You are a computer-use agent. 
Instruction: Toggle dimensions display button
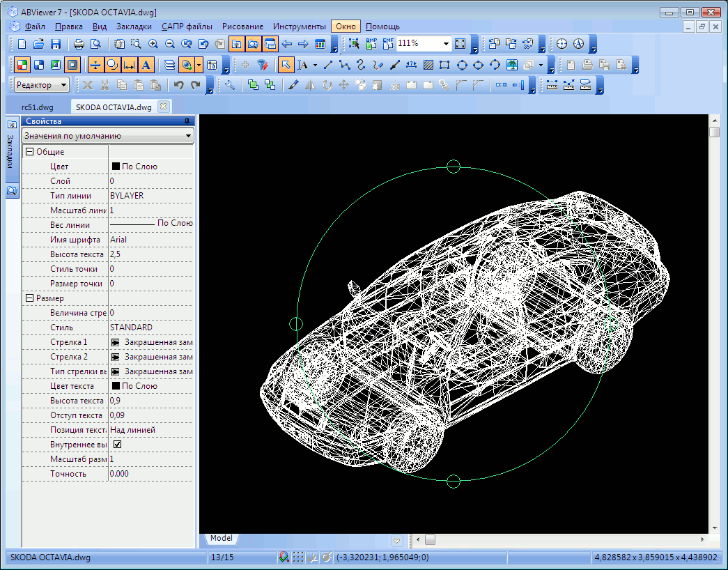[x=129, y=65]
